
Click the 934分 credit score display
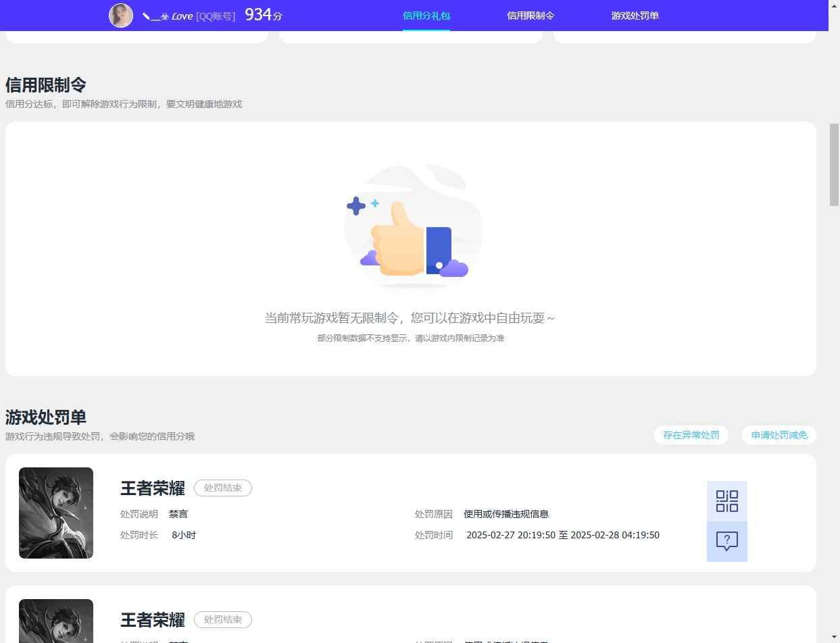(x=263, y=14)
